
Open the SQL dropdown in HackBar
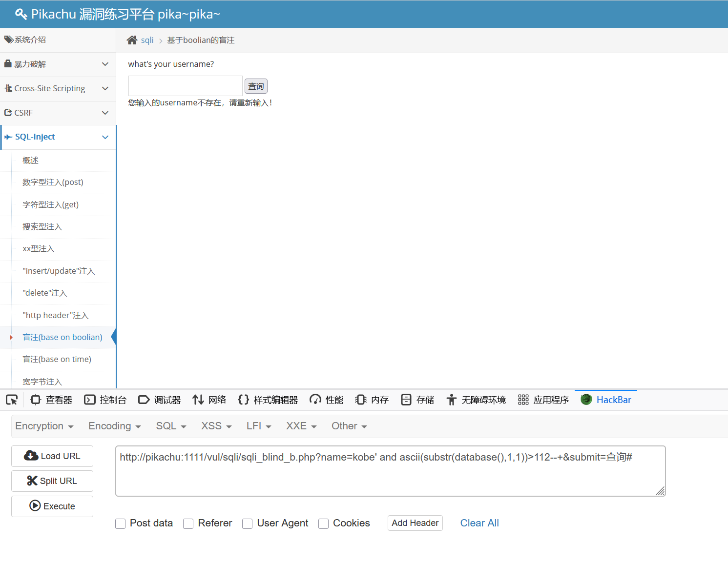click(x=171, y=426)
